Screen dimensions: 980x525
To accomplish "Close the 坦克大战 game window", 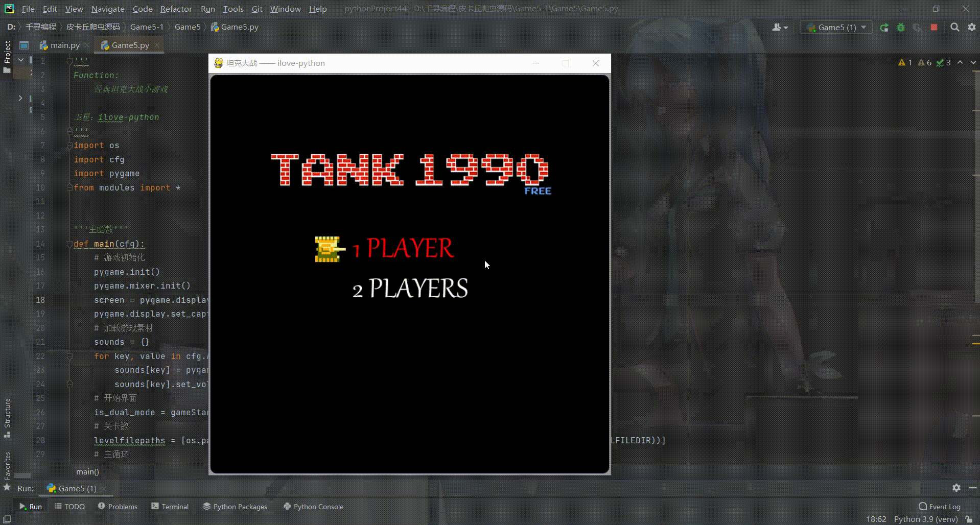I will [596, 63].
